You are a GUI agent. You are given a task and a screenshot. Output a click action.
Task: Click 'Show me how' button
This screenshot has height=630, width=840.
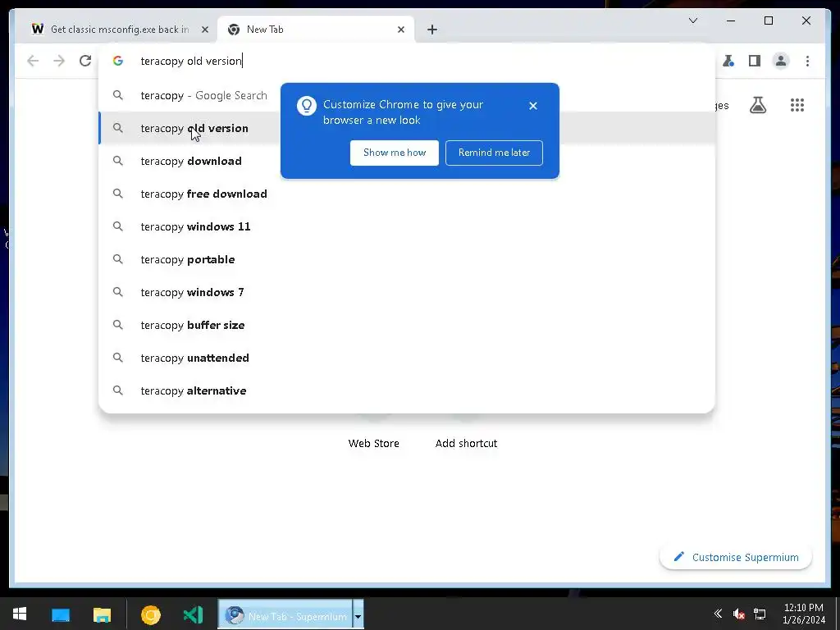[395, 153]
